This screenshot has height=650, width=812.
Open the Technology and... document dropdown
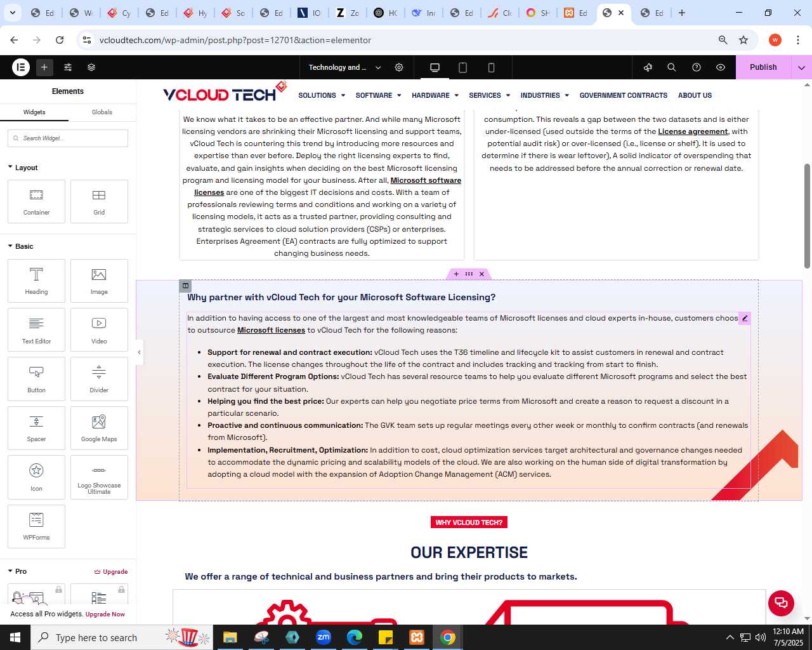pyautogui.click(x=344, y=67)
